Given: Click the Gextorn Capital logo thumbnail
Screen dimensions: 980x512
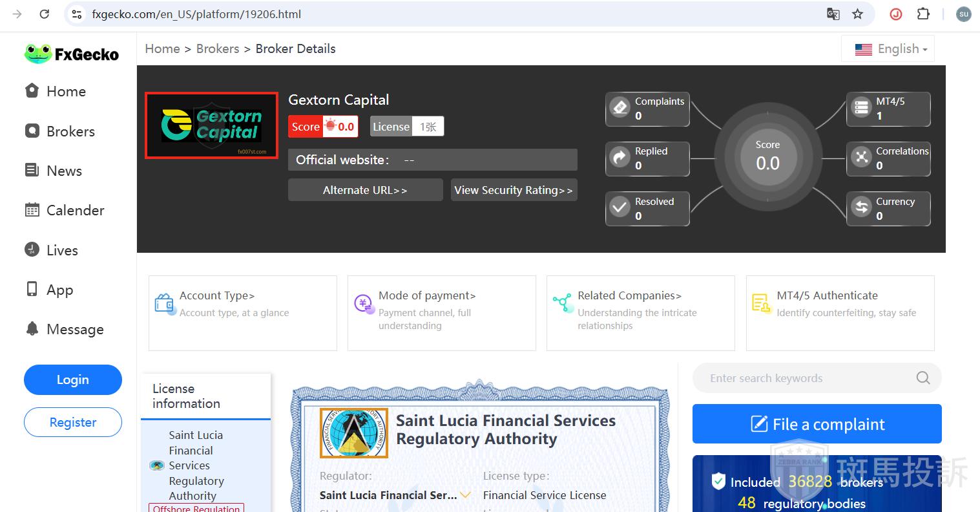Looking at the screenshot, I should pyautogui.click(x=211, y=125).
